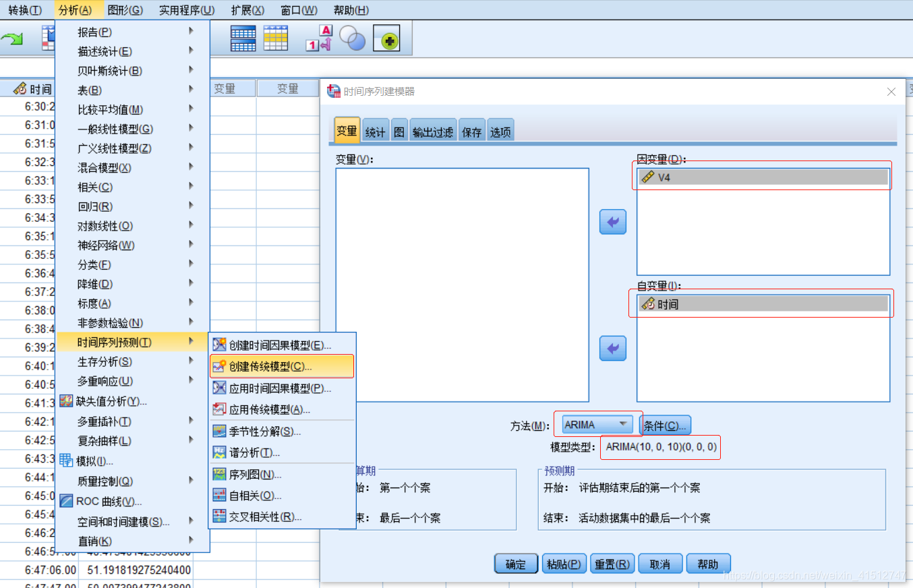Click the 模拟(I) grid icon in Analyze menu
Viewport: 913px width, 588px height.
(x=66, y=461)
